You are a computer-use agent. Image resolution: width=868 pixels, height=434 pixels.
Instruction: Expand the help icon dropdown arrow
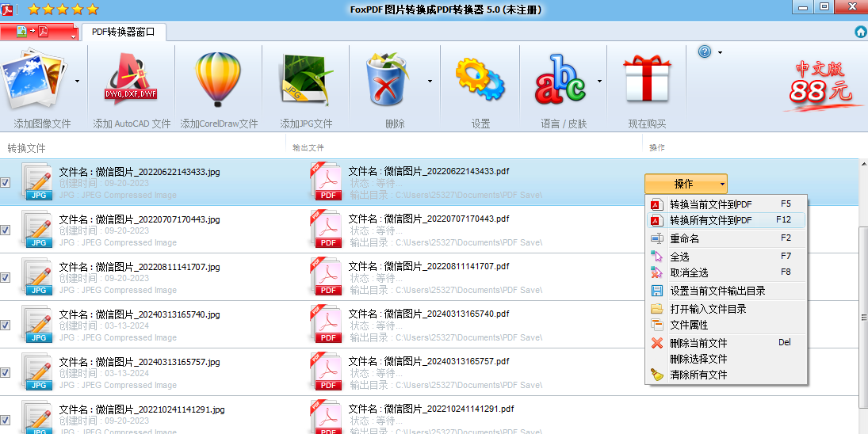pos(720,52)
